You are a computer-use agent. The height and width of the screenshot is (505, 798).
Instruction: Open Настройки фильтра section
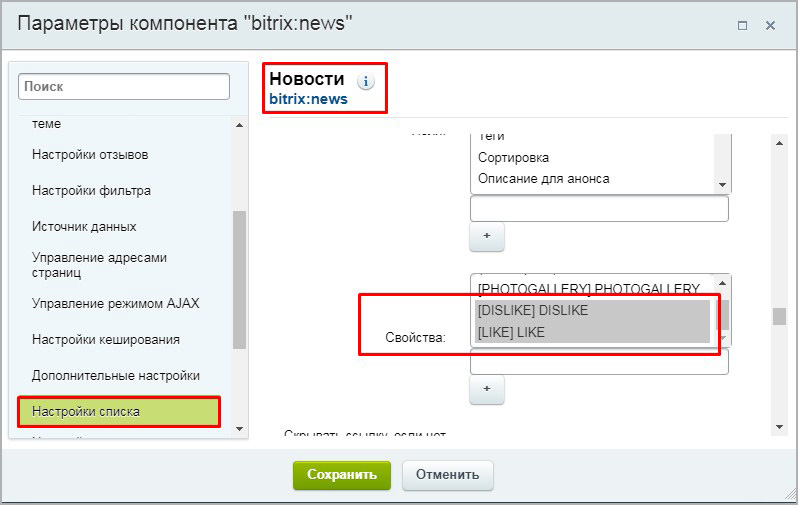(91, 190)
